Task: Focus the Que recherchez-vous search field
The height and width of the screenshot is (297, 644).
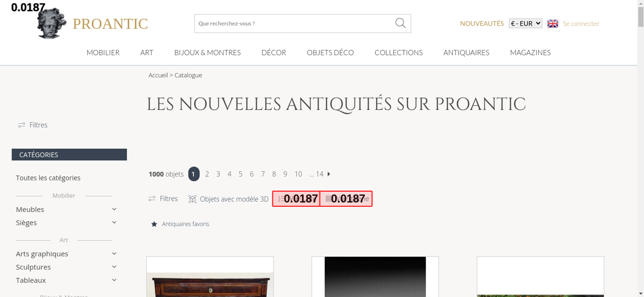Action: point(295,23)
